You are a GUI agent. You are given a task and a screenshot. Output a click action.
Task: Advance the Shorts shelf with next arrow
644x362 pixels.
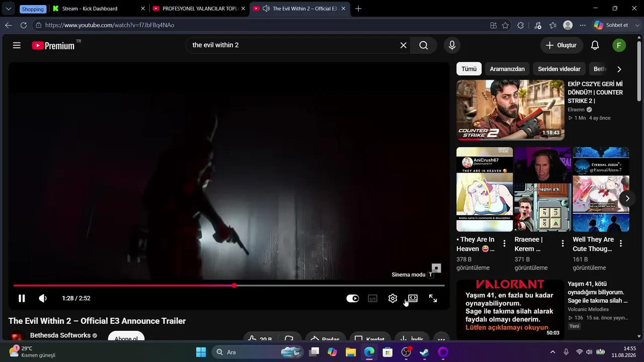627,198
